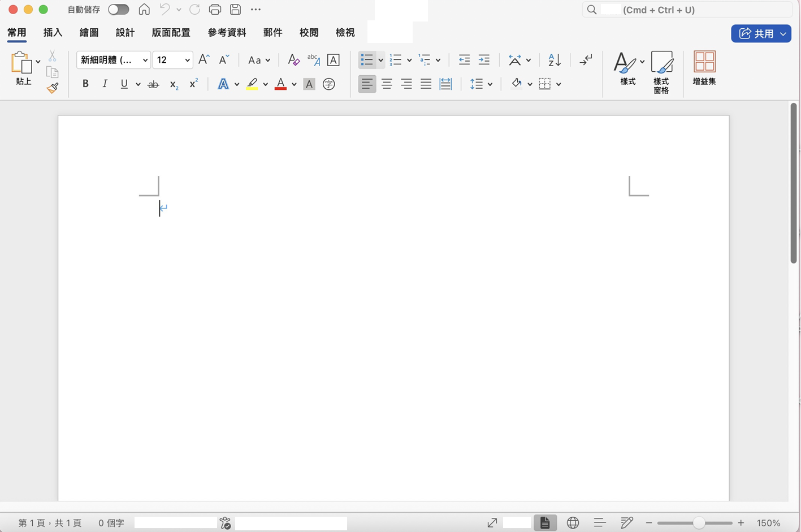The image size is (801, 532).
Task: Toggle subscript formatting
Action: tap(174, 85)
